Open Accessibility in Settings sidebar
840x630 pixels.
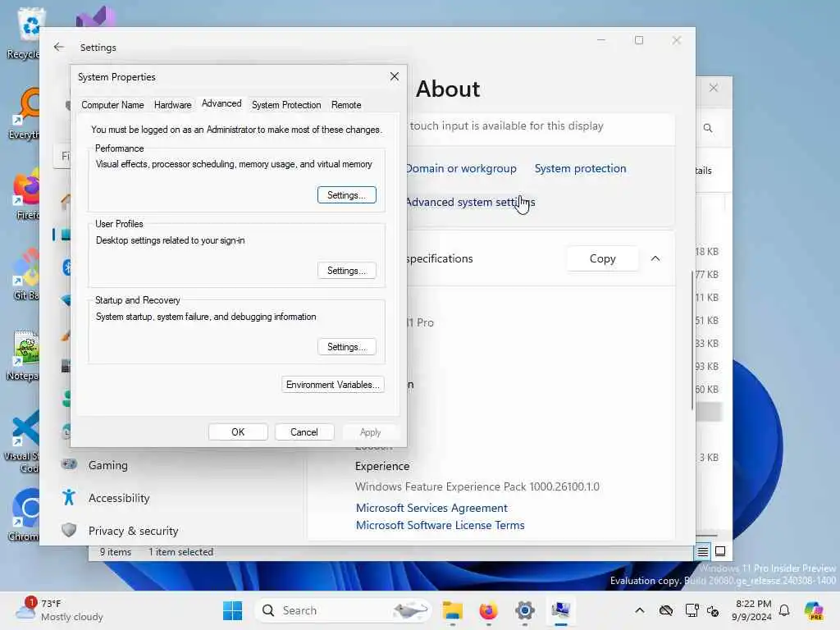119,498
